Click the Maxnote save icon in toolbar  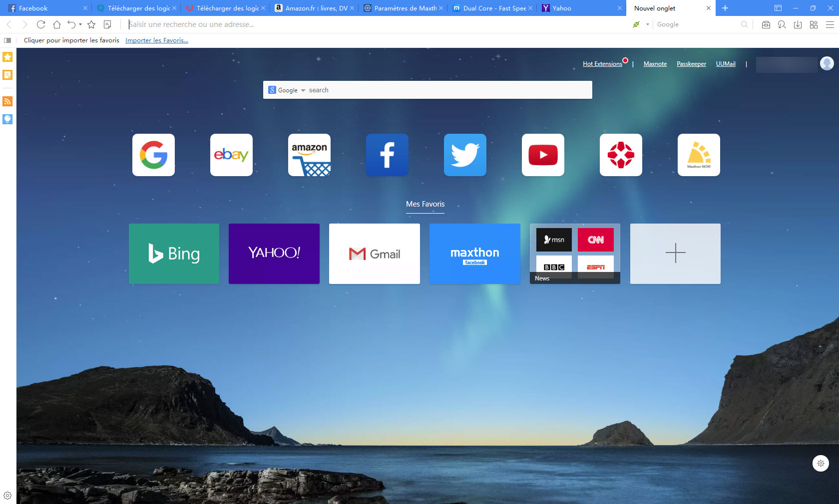pos(107,24)
